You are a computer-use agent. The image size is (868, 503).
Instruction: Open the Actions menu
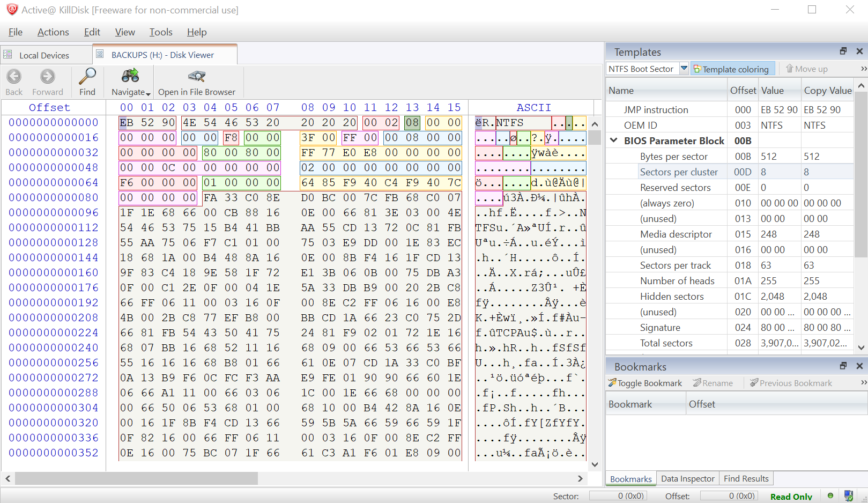click(x=53, y=32)
